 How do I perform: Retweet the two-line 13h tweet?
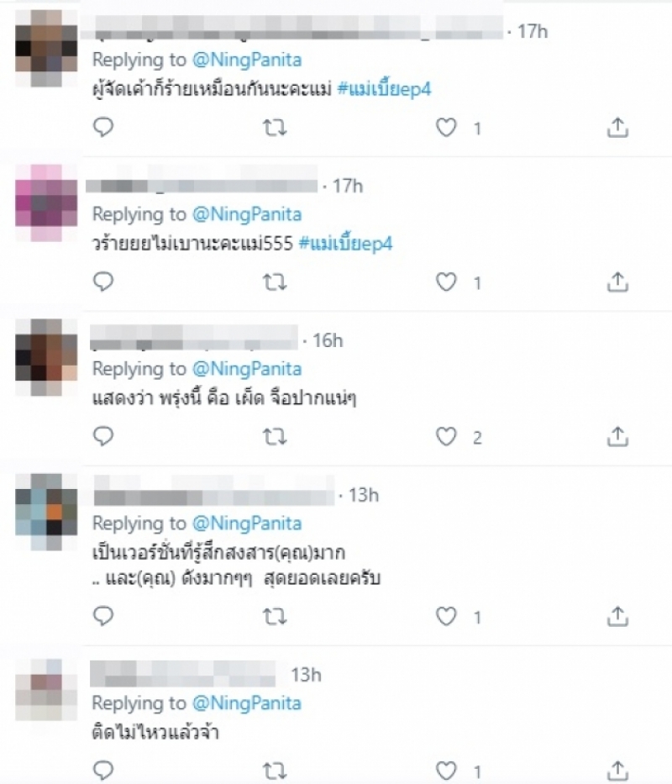(275, 617)
